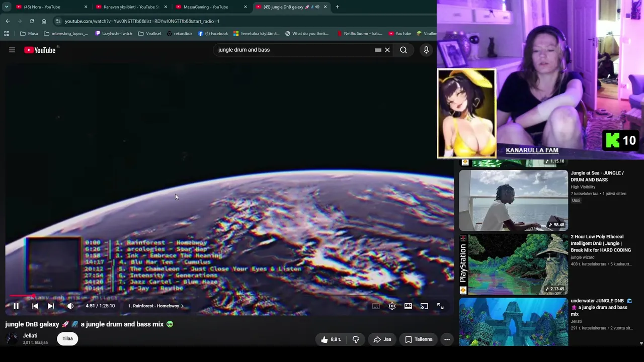Toggle subtitles in the player
Viewport: 644px width, 362px height.
(376, 306)
